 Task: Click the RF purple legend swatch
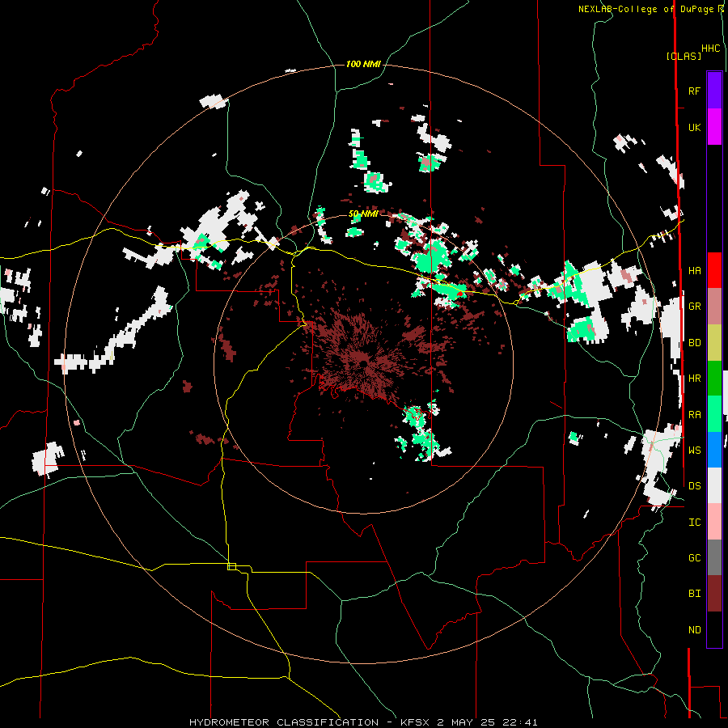[714, 91]
